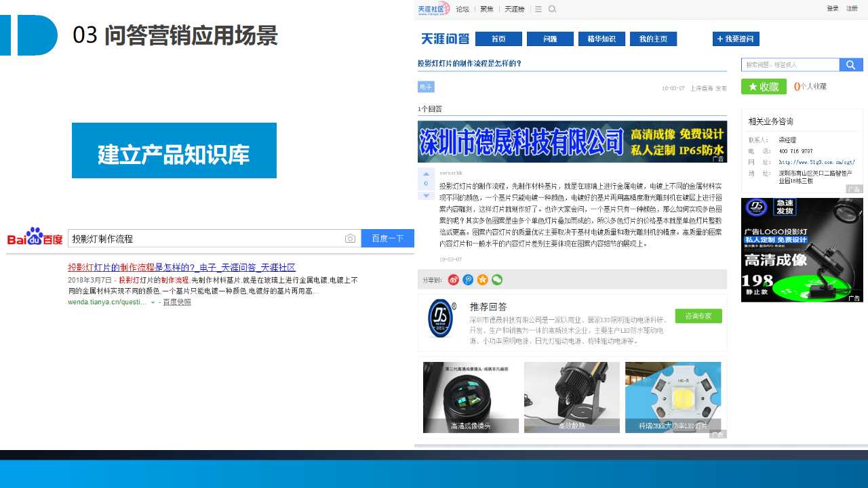Viewport: 868px width, 488px height.
Task: Click the 0个人收藏 count text
Action: tap(810, 87)
